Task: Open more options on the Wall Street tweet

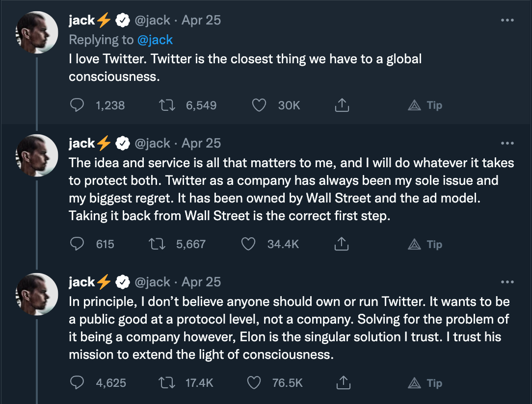Action: [506, 144]
